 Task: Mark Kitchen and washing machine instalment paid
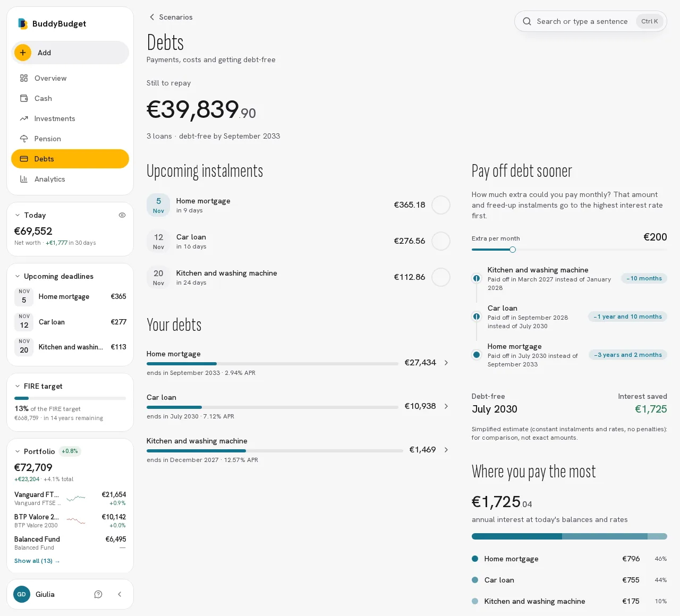point(441,277)
